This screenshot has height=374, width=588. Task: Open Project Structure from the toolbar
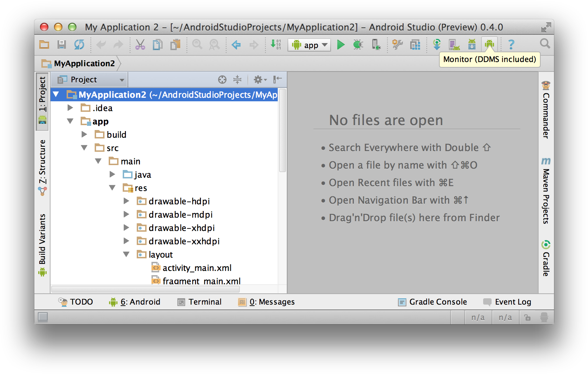coord(415,45)
